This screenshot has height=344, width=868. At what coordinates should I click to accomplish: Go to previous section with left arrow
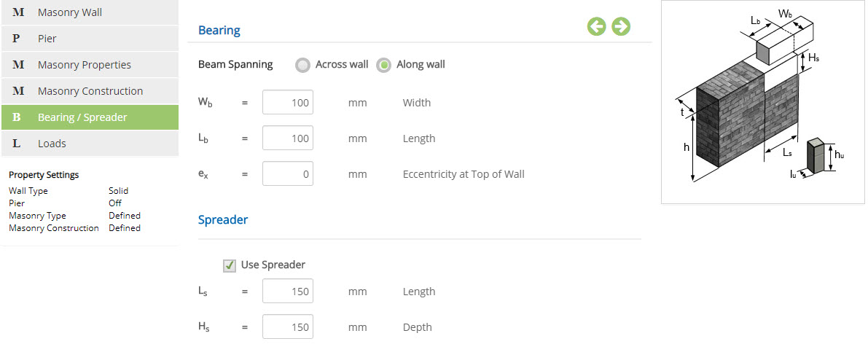597,26
